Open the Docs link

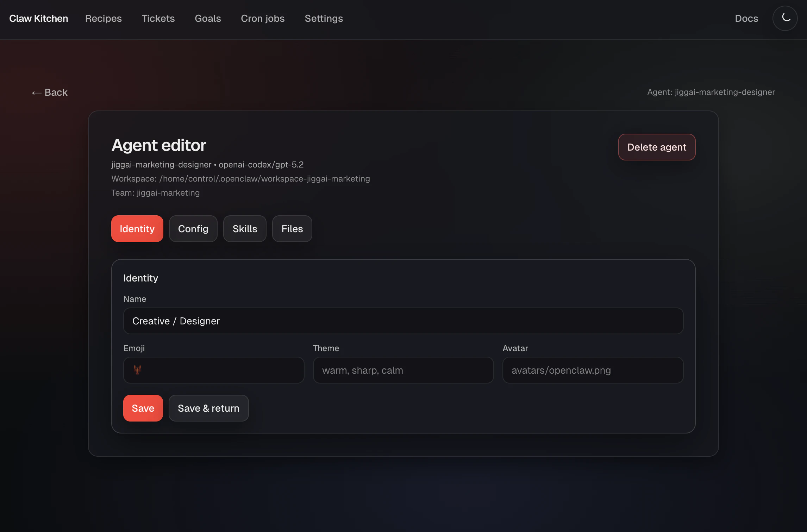(746, 19)
